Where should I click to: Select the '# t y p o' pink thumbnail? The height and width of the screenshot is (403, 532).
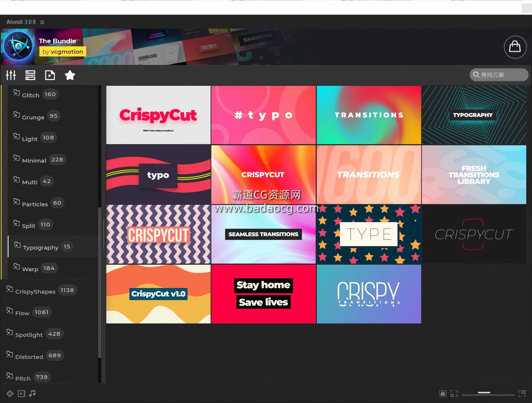point(264,115)
